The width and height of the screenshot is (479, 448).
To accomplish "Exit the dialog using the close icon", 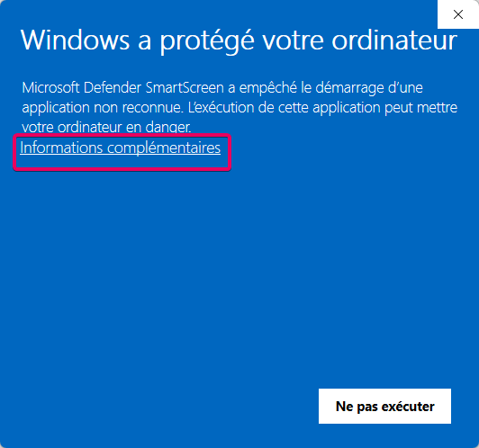I will 458,14.
